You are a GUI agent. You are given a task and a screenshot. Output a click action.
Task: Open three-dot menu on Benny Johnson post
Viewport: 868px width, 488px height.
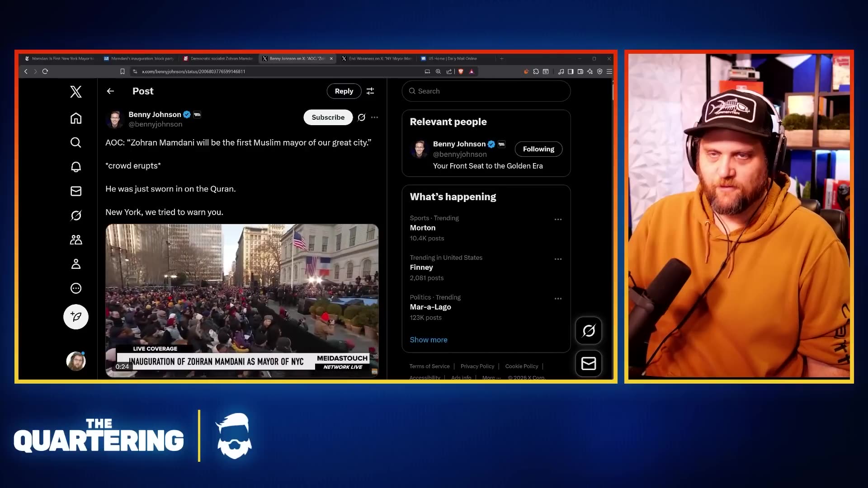374,117
